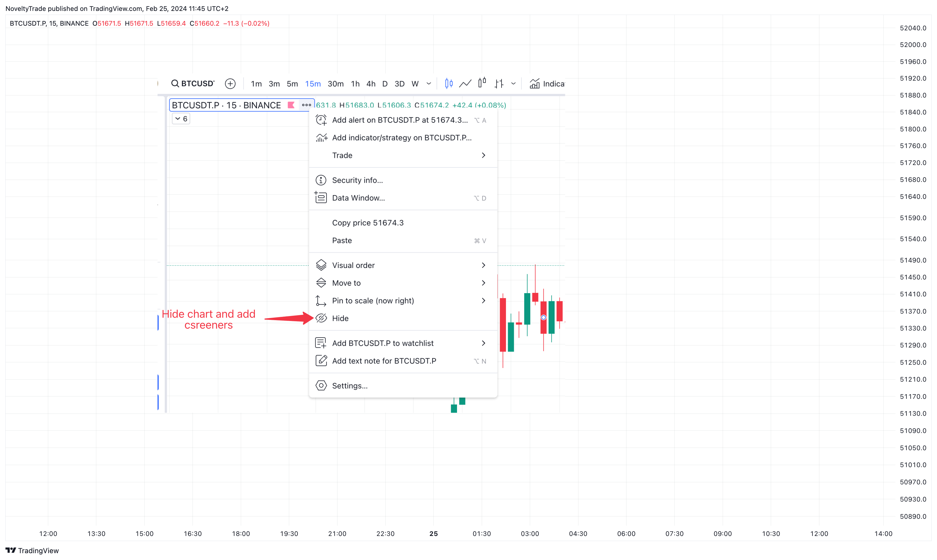Select the 30m timeframe
Viewport: 937px width, 560px height.
pyautogui.click(x=335, y=84)
